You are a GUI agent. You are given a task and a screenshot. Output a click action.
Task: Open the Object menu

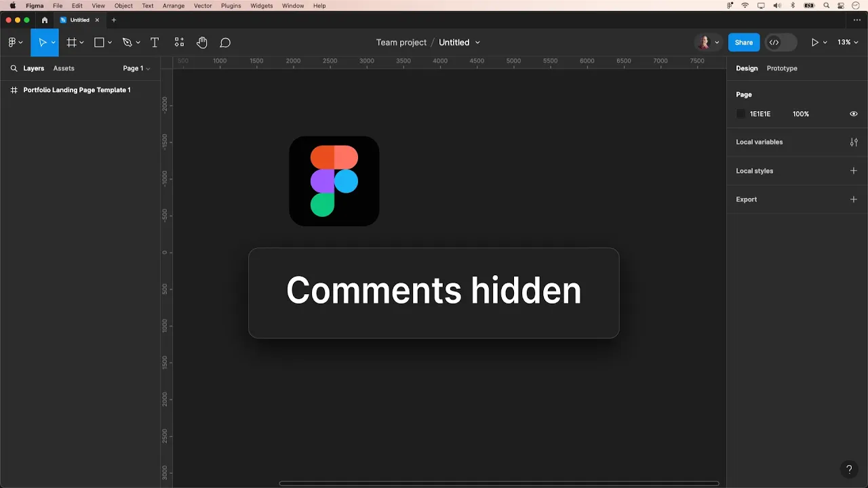point(123,5)
